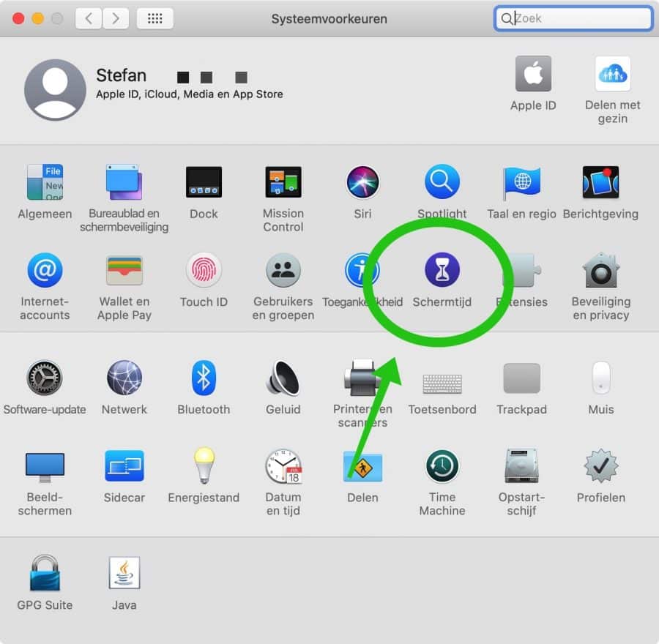
Task: Open Toegankelijkheid preferences
Action: pyautogui.click(x=362, y=270)
